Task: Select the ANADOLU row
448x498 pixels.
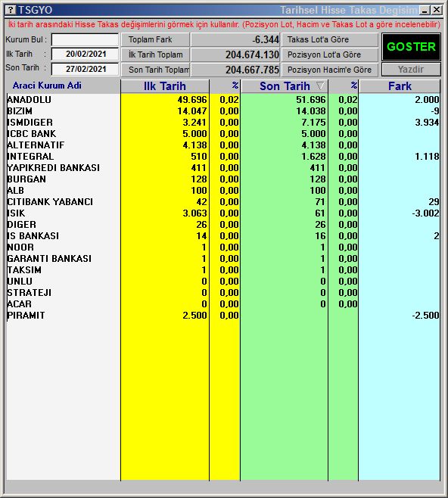Action: [x=223, y=100]
